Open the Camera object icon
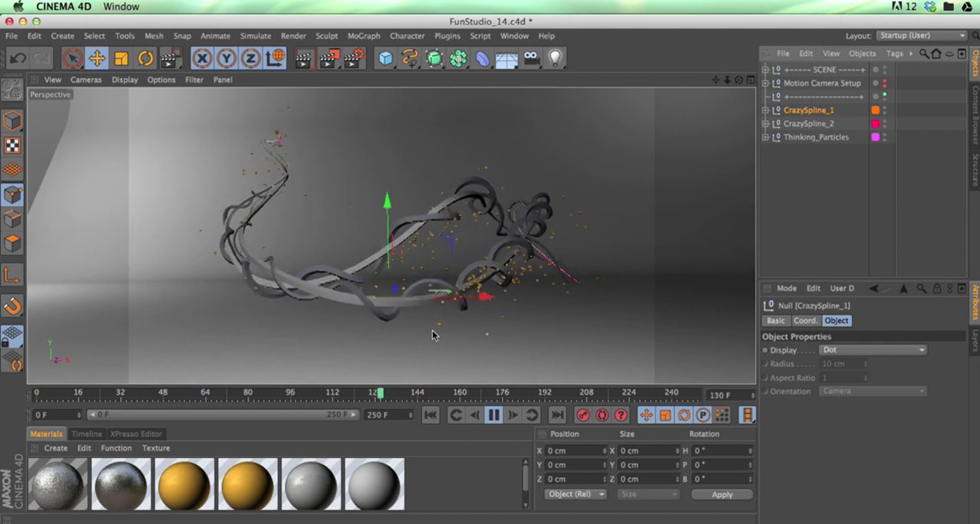This screenshot has width=980, height=524. pyautogui.click(x=531, y=58)
